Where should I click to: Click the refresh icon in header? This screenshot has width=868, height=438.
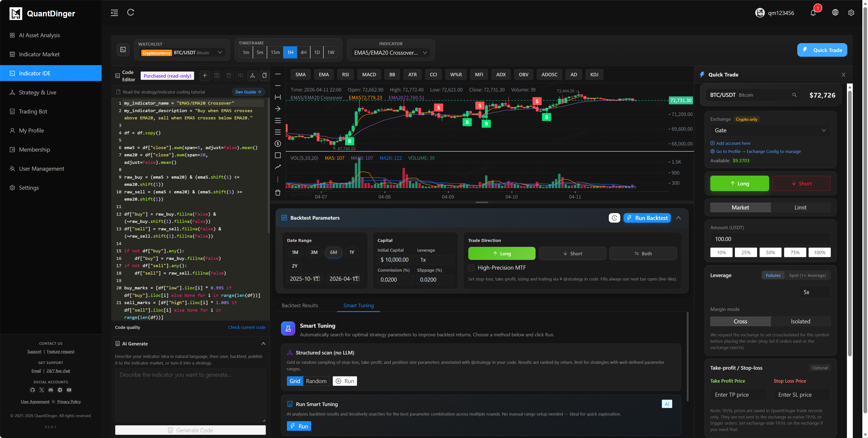[x=131, y=12]
